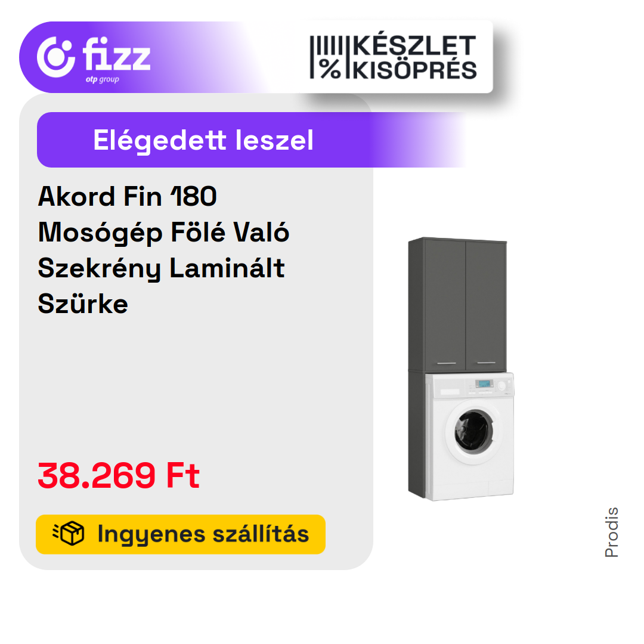Click the right cabinet door handle

tap(487, 363)
